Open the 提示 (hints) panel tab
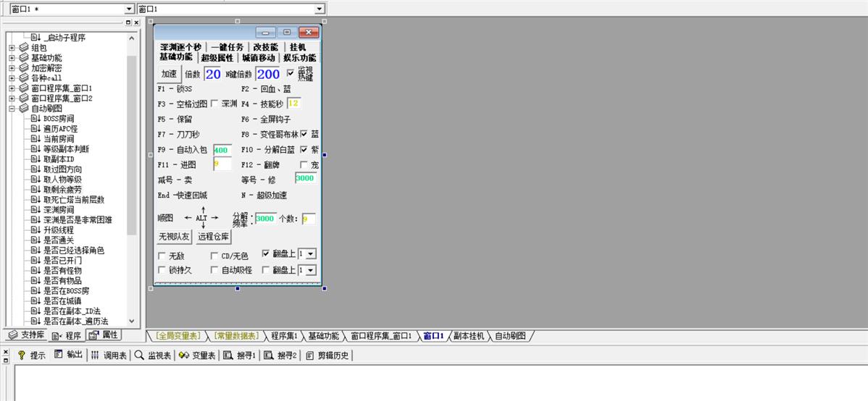The height and width of the screenshot is (401, 868). (x=31, y=355)
